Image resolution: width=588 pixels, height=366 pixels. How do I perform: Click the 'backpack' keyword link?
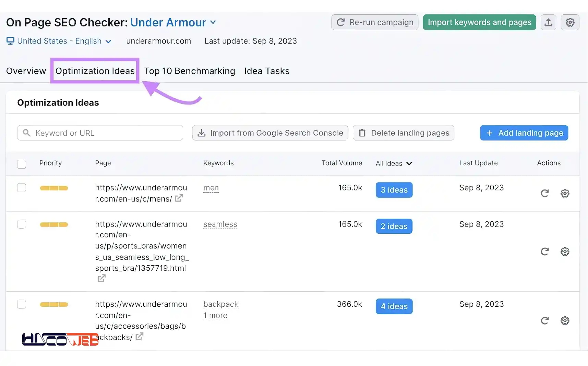pos(221,304)
